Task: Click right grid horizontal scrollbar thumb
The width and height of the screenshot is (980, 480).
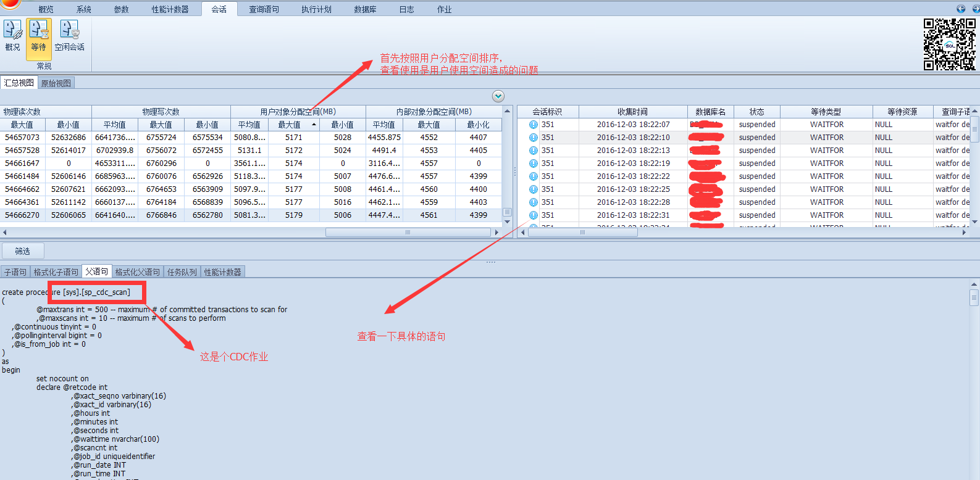Action: tap(582, 233)
